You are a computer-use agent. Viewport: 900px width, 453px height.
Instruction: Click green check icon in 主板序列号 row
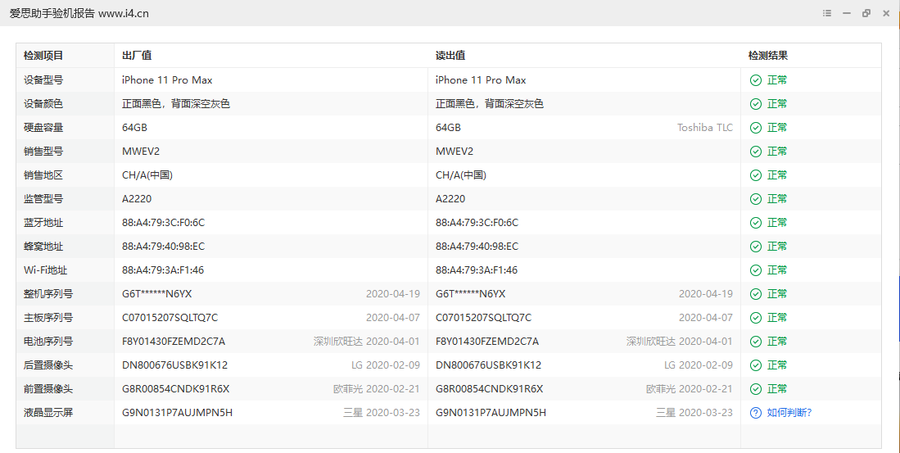coord(755,318)
